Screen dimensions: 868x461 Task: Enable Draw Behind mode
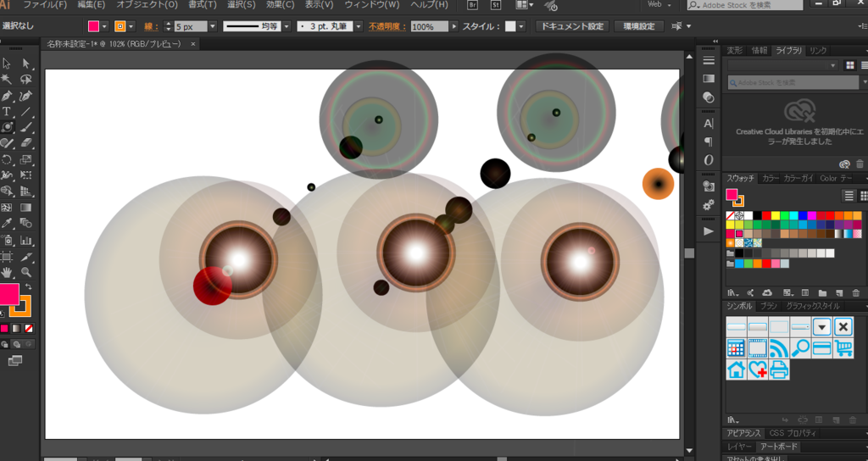click(x=17, y=344)
